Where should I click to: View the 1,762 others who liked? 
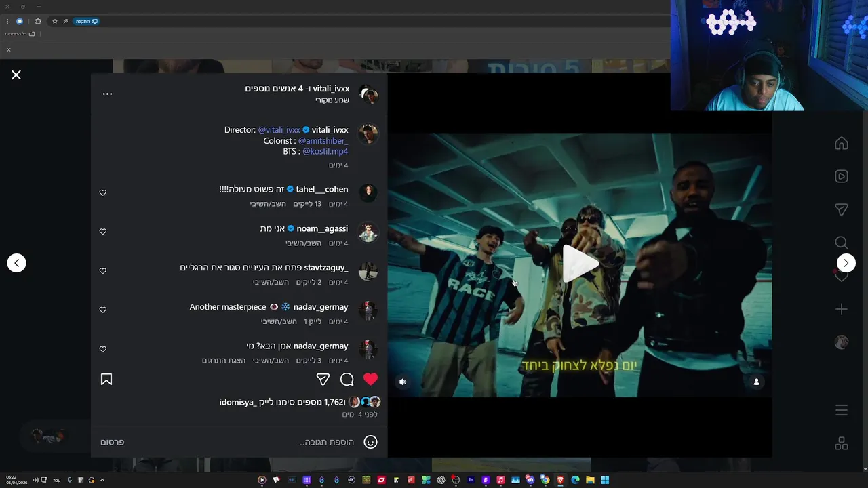[321, 403]
